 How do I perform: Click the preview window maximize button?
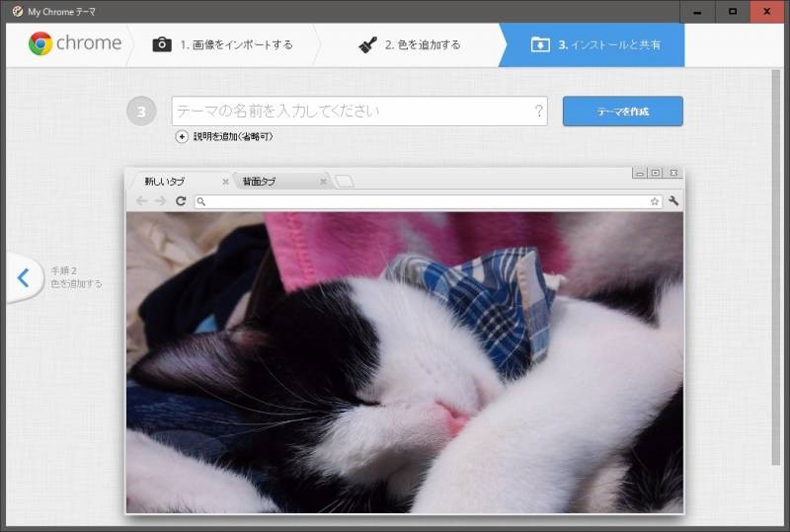click(656, 173)
